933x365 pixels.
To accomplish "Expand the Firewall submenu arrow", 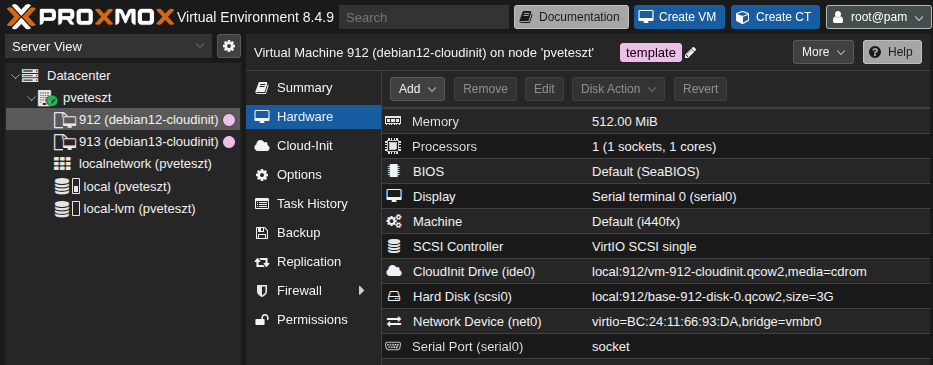I will (361, 291).
